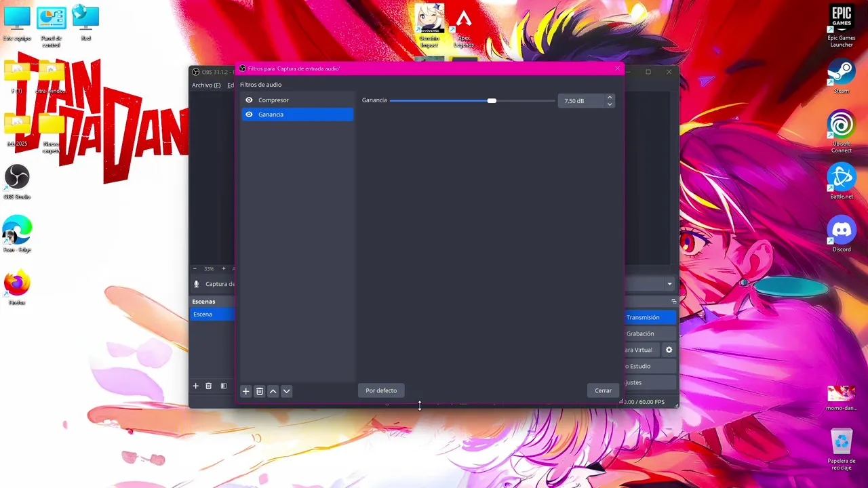Toggle visibility of the Compresor filter

pyautogui.click(x=249, y=100)
